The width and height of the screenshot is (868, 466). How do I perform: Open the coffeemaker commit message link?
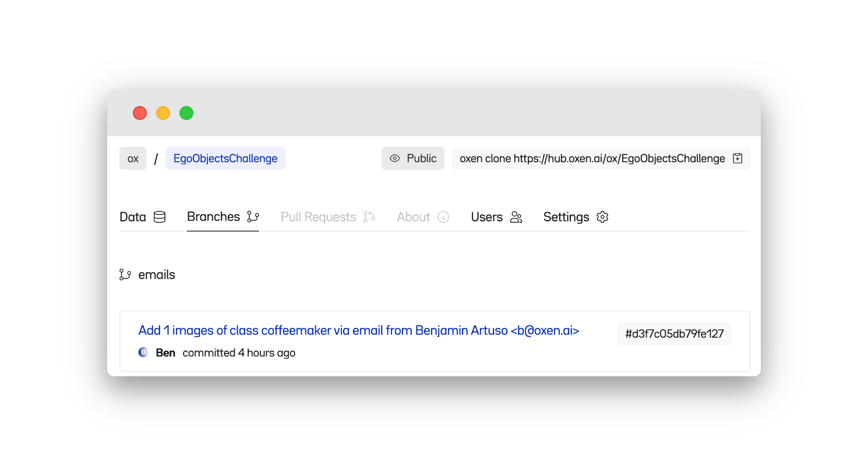point(358,330)
